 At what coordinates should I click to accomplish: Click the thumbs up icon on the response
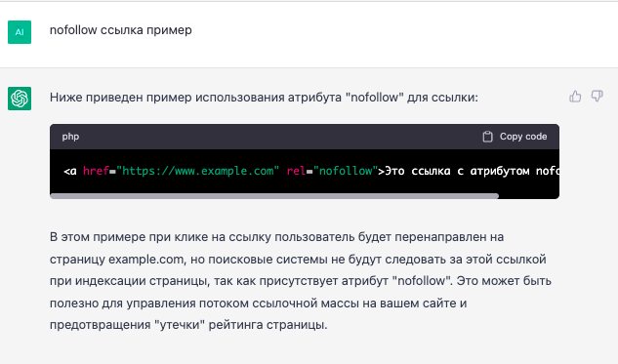[x=575, y=96]
